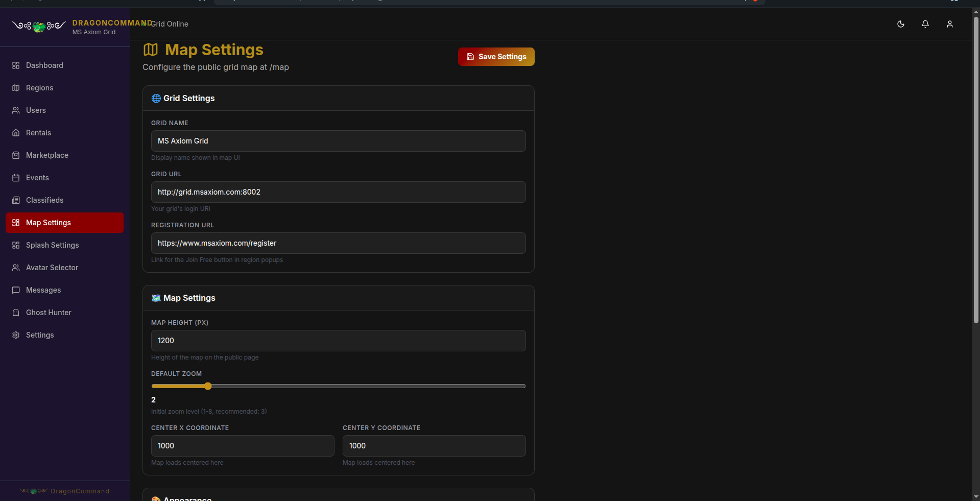Screen dimensions: 980x501
Task: Open the Dashboard menu item
Action: coord(65,65)
